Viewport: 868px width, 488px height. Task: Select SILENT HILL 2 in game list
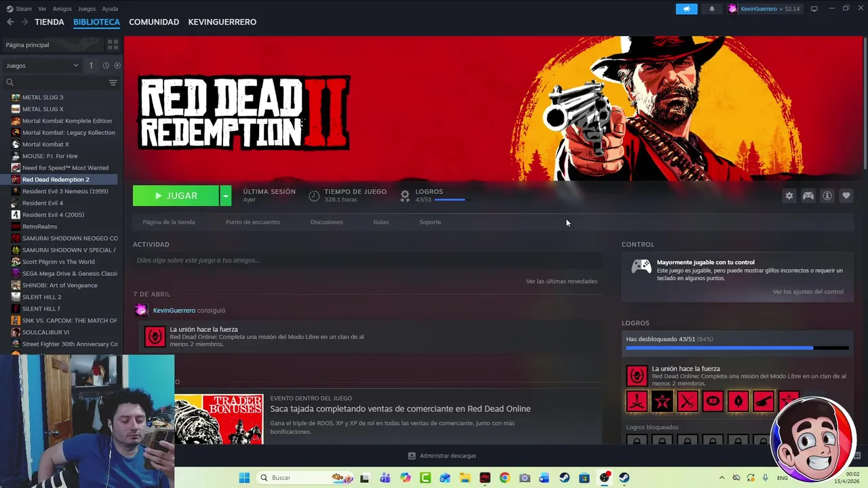(41, 297)
